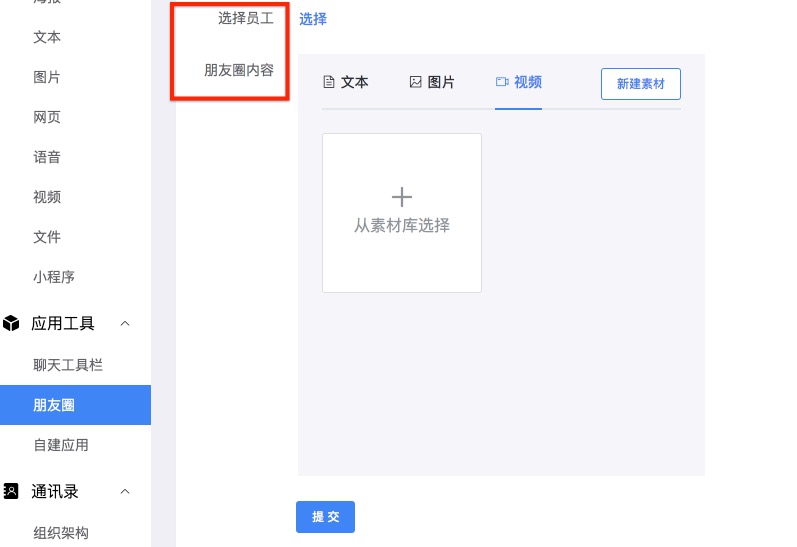This screenshot has width=797, height=547.
Task: Switch to the 图片 content tab
Action: [x=432, y=82]
